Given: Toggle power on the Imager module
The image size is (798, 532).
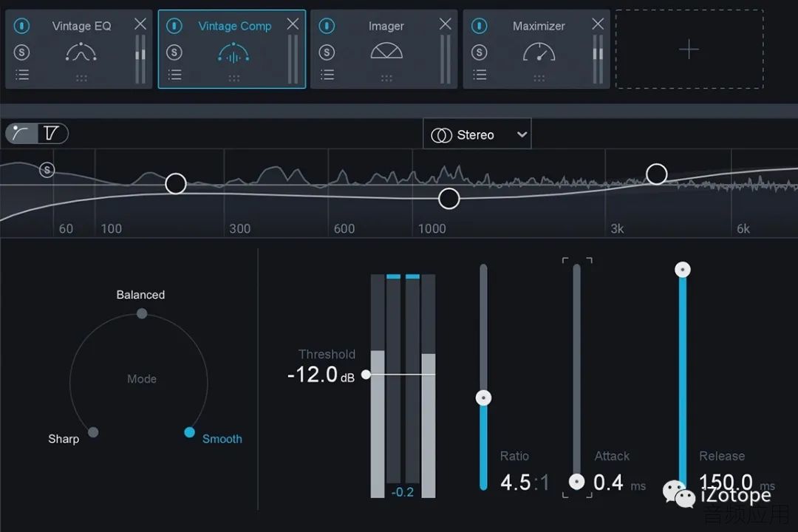Looking at the screenshot, I should coord(327,25).
